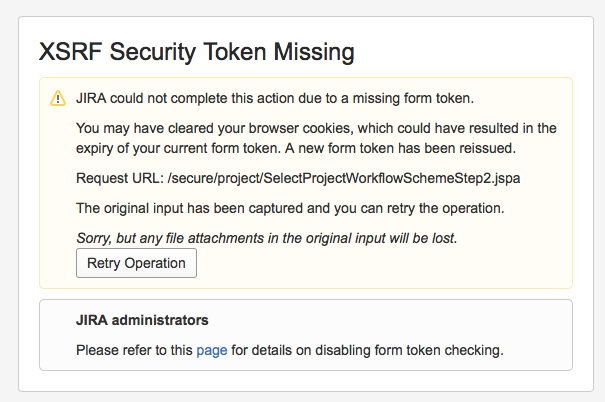Click the "JIRA administrators" heading
The height and width of the screenshot is (402, 605).
pyautogui.click(x=142, y=321)
